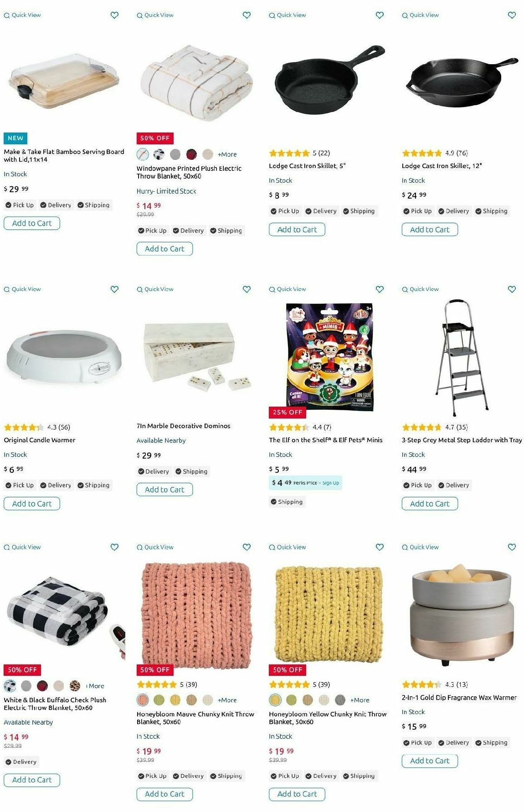524x812 pixels.
Task: Favorite the Bamboo Serving Board with heart icon
Action: click(114, 15)
